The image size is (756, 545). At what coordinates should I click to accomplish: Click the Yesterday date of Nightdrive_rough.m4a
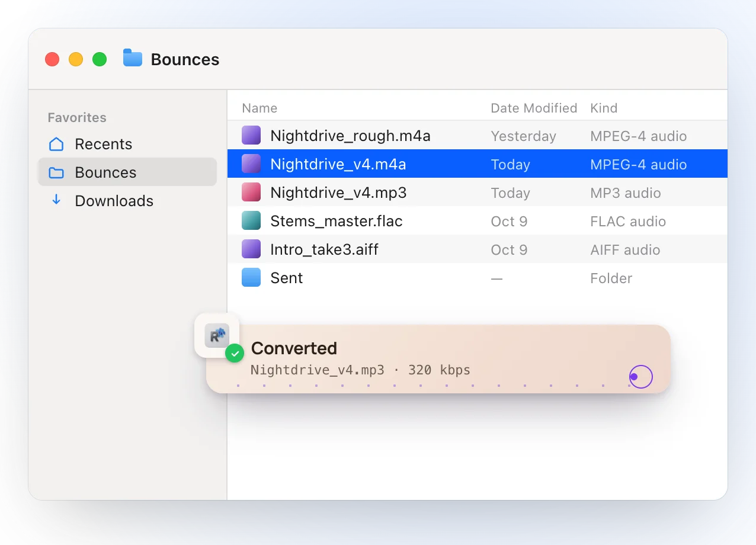pyautogui.click(x=524, y=136)
